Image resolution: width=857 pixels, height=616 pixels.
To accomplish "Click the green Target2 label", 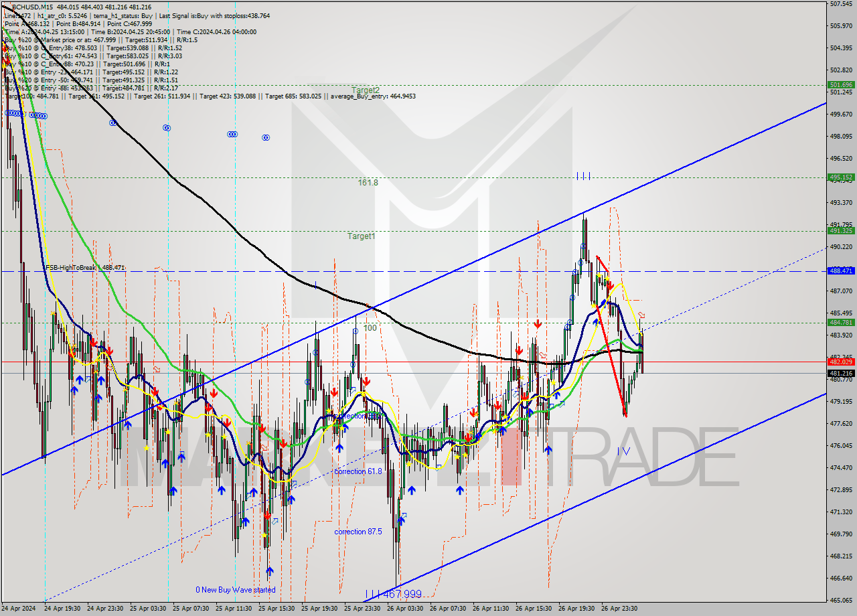I will pyautogui.click(x=366, y=90).
